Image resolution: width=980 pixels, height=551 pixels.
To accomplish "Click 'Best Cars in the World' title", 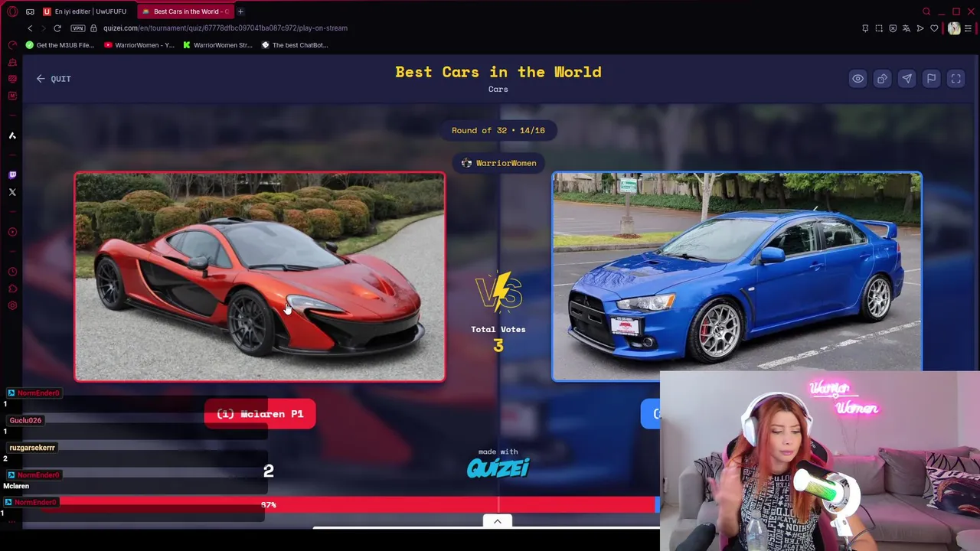I will tap(498, 72).
